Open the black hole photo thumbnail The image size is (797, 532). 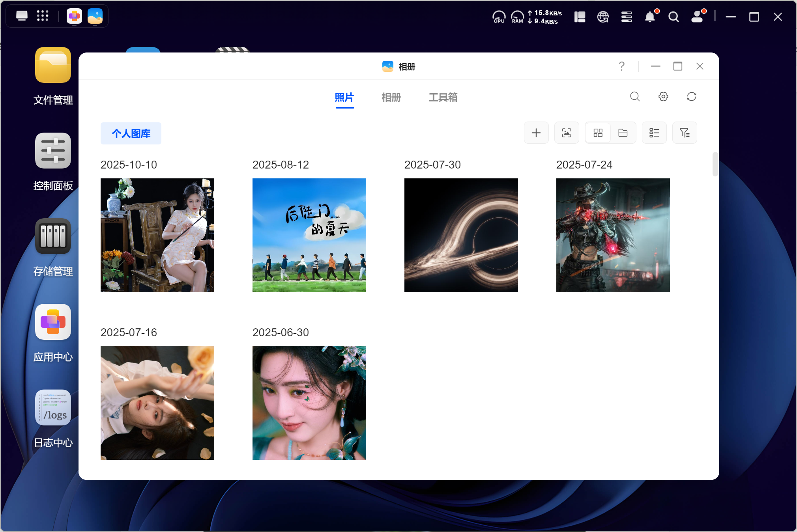pos(461,235)
